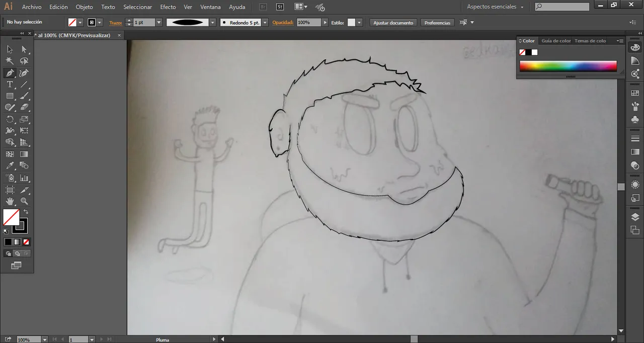Select the Pen tool
The height and width of the screenshot is (343, 644).
[x=10, y=72]
